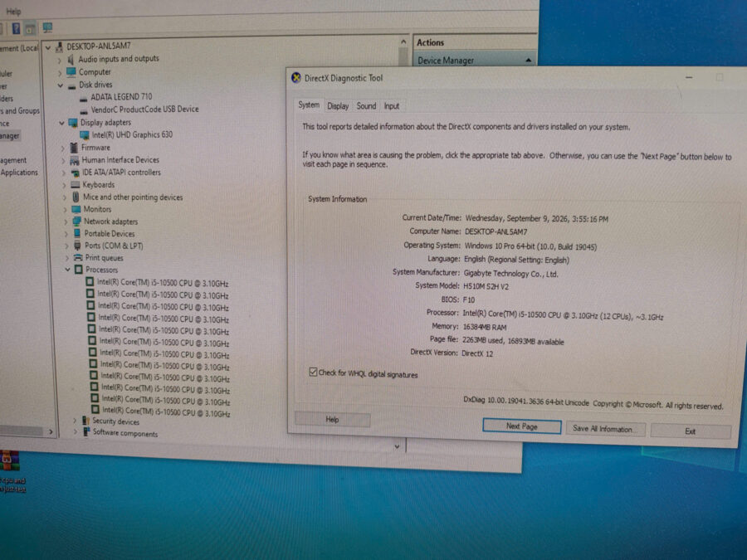
Task: Select Device Manager in Actions pane
Action: click(473, 61)
